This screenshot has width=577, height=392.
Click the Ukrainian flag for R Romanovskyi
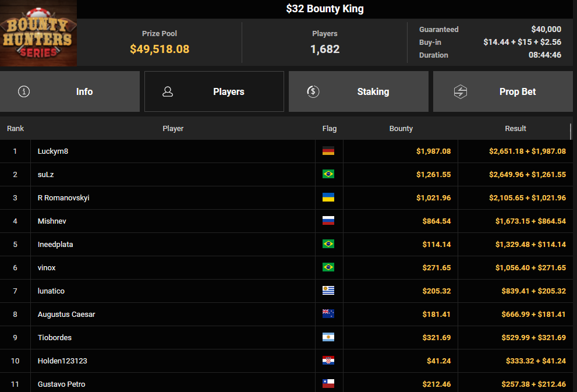(328, 198)
